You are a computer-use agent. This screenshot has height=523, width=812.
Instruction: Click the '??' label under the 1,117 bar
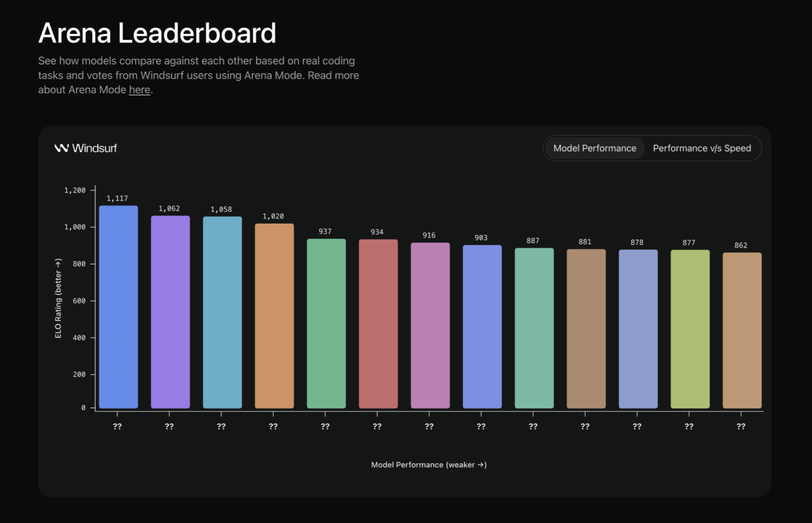(117, 426)
